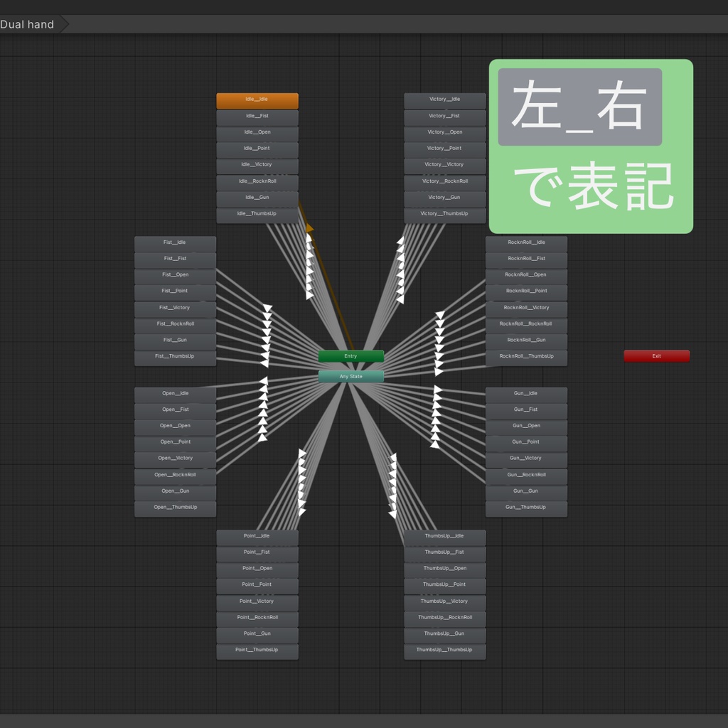Select the Gun__RocknRoll state node
The height and width of the screenshot is (728, 728).
[527, 476]
